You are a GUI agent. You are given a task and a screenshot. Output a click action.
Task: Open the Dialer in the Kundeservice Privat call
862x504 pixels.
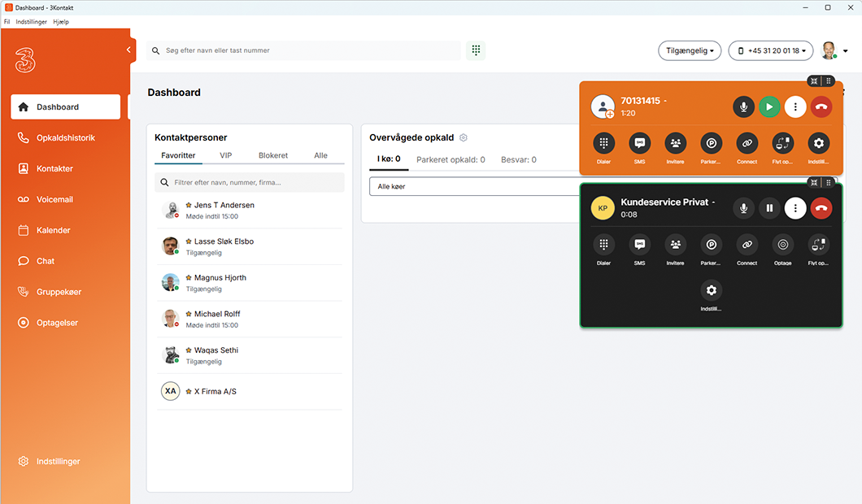pos(603,245)
